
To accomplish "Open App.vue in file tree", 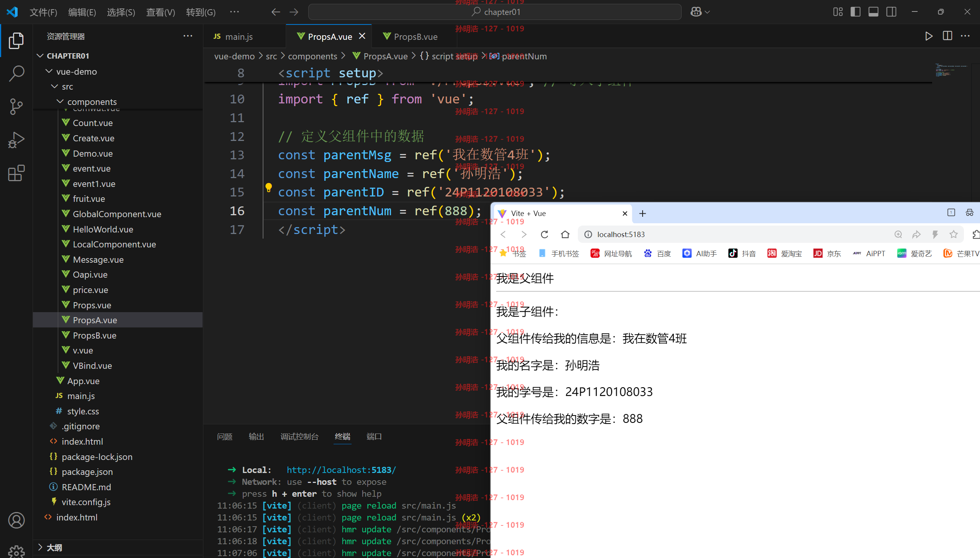I will pyautogui.click(x=83, y=381).
